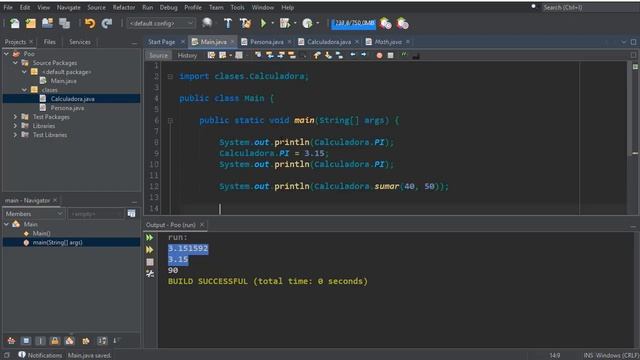
Task: Re-run the project from Output panel
Action: tap(150, 238)
